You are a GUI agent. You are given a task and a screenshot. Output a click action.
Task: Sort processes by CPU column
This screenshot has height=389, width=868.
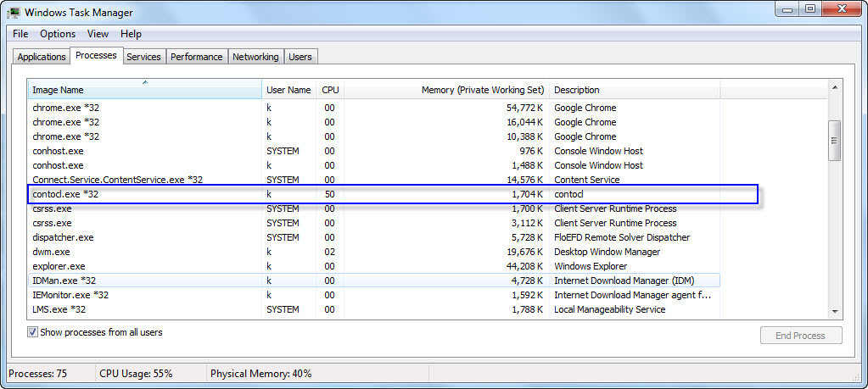330,90
